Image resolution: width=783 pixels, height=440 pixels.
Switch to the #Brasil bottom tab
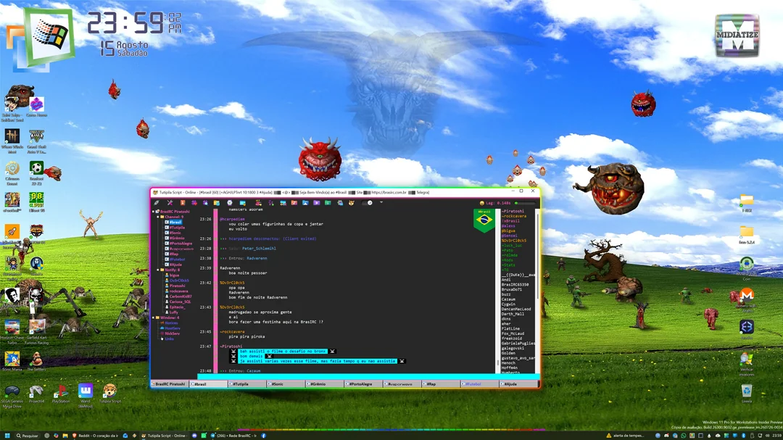coord(208,384)
